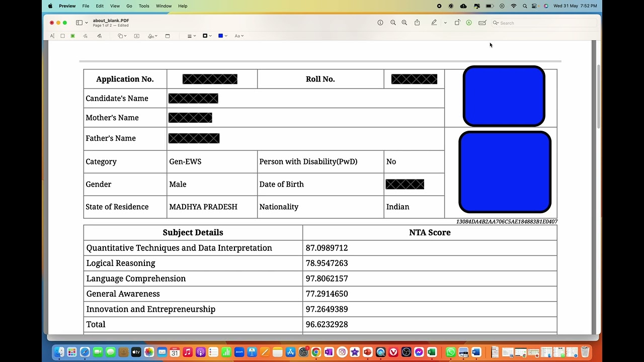Screen dimensions: 644x362
Task: Click the about_blank.PDF document title
Action: point(111,21)
